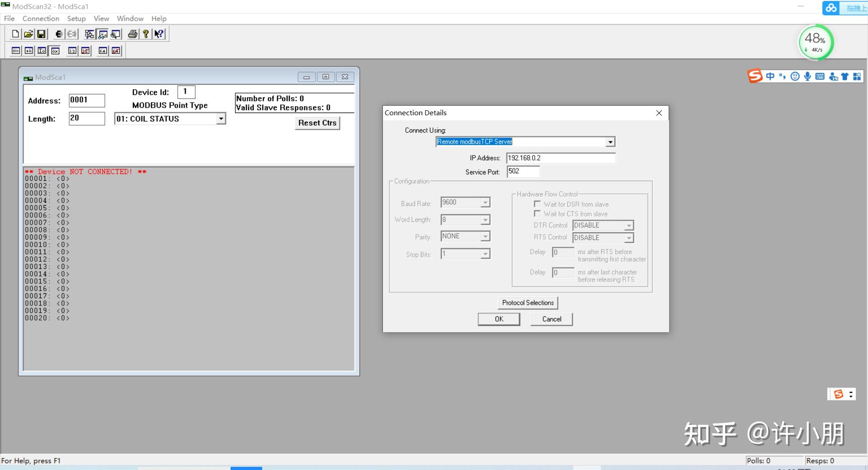The width and height of the screenshot is (868, 470).
Task: Click the show data glasses icon
Action: pos(103,34)
